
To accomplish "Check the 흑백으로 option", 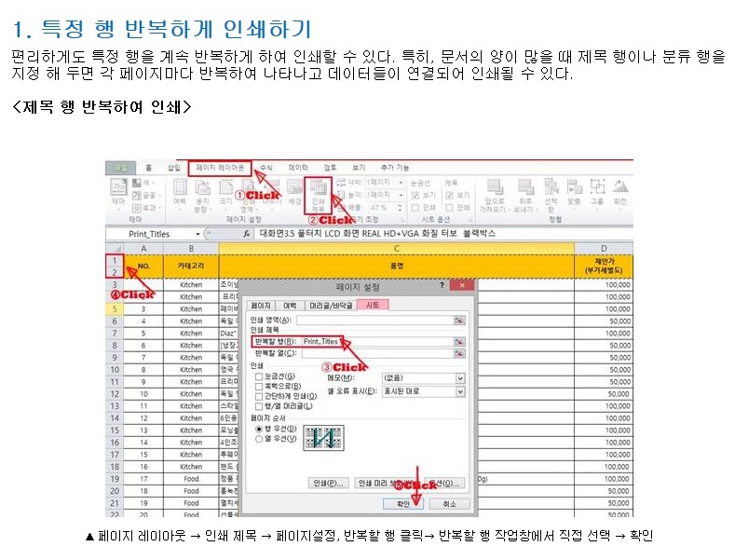I will tap(259, 386).
